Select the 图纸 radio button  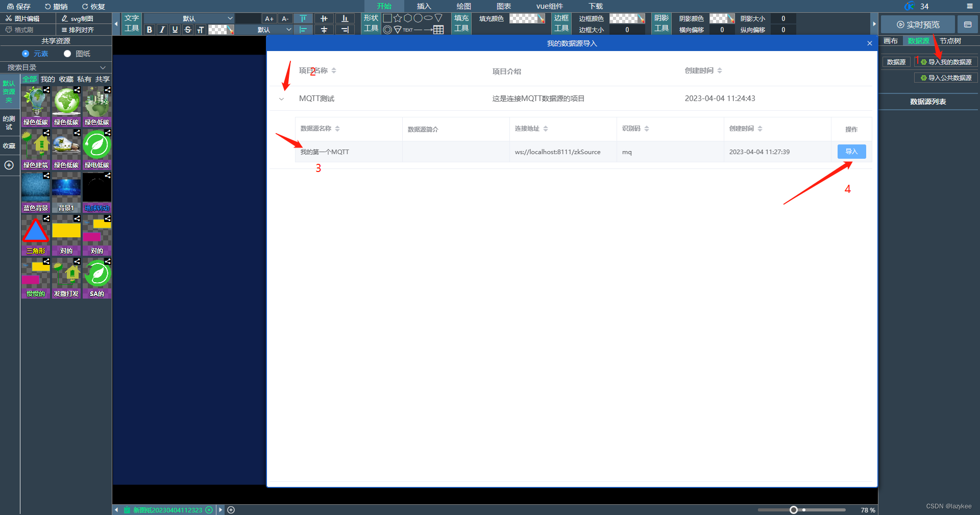(x=67, y=53)
